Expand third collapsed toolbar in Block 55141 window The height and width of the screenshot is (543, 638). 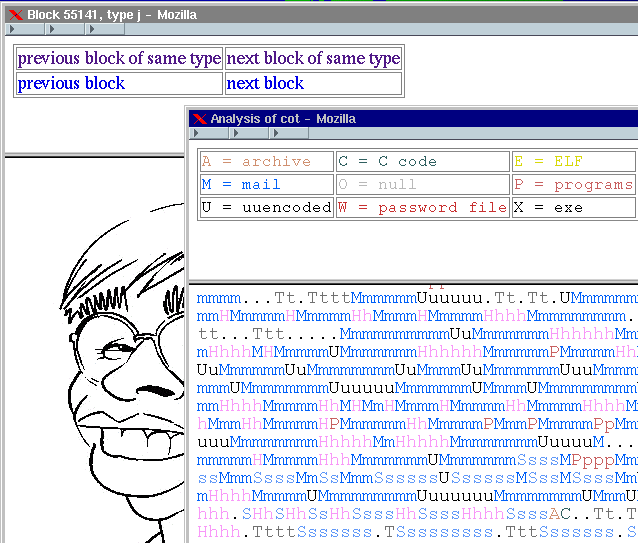pos(105,30)
